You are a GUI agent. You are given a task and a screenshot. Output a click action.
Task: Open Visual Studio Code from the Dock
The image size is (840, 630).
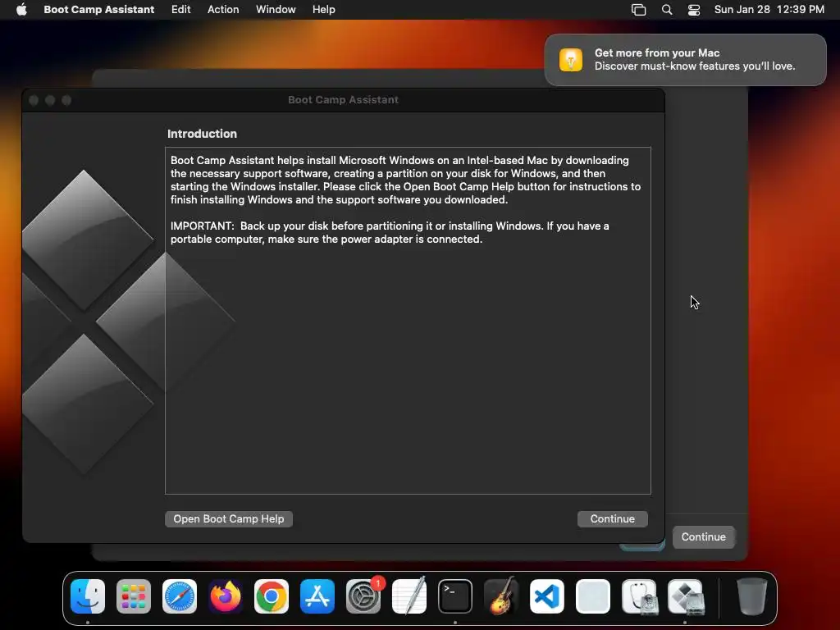click(547, 596)
